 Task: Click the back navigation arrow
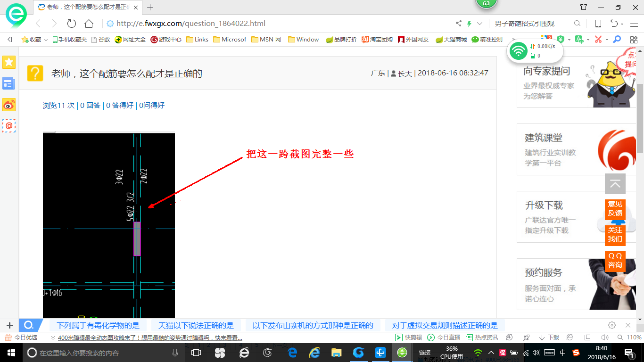[x=38, y=24]
